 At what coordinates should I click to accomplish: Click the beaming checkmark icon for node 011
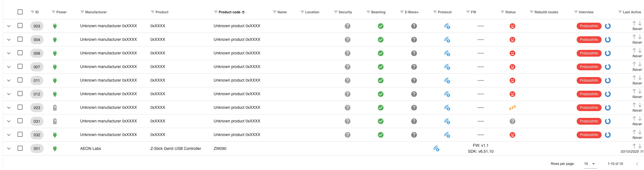381,80
